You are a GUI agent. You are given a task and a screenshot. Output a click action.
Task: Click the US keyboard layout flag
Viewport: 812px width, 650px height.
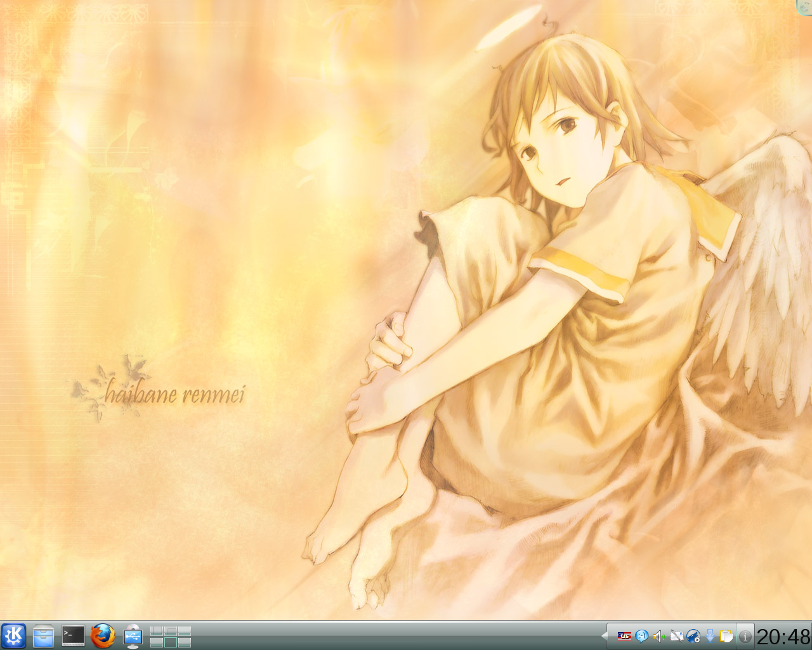(x=624, y=636)
